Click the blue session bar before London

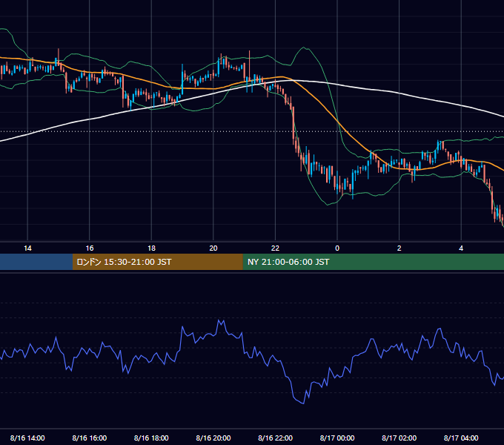[36, 262]
